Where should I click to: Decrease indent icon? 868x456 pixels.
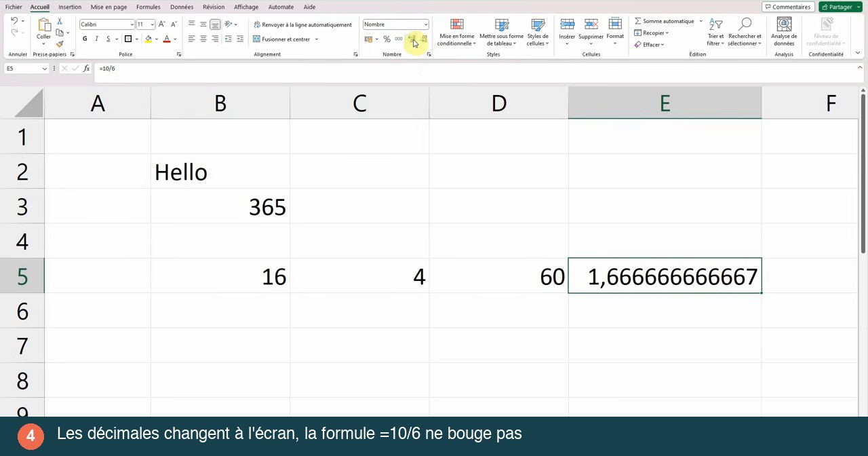pyautogui.click(x=228, y=39)
